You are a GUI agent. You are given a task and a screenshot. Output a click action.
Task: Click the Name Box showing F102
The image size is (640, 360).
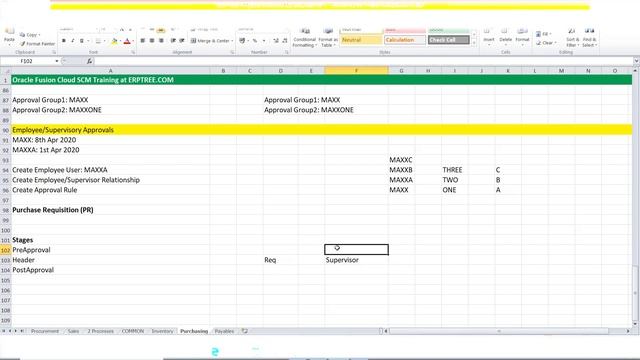(x=27, y=61)
